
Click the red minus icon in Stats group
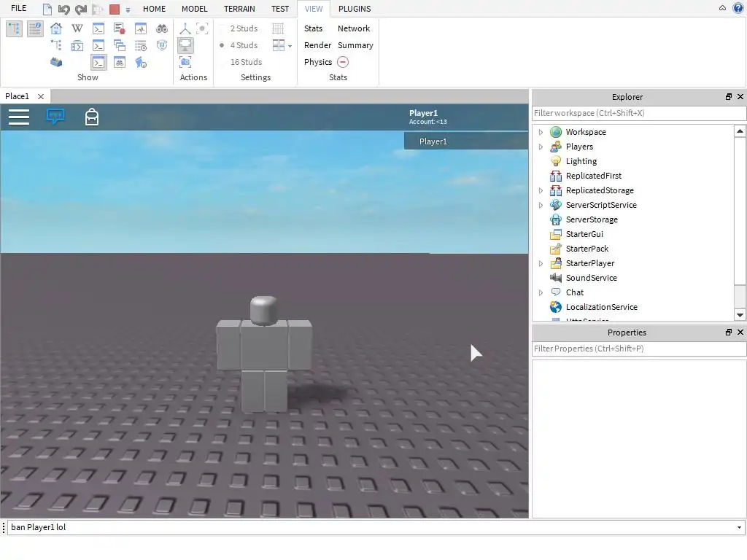pyautogui.click(x=343, y=62)
